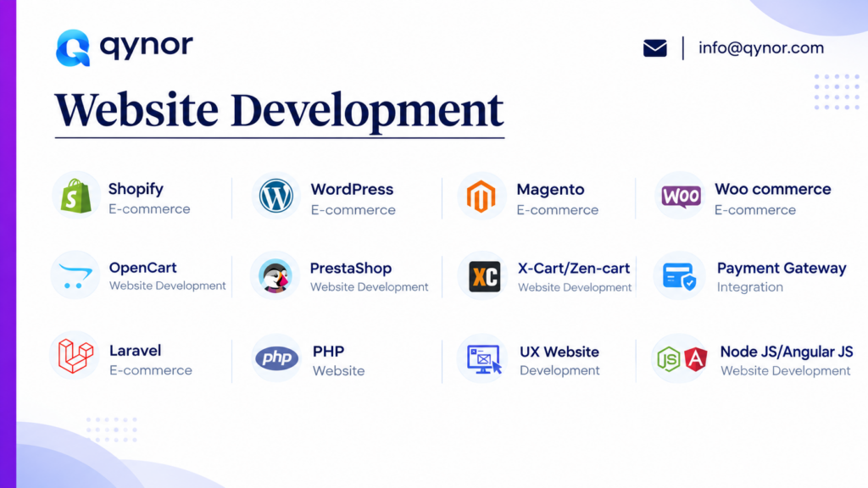
Task: Click the Node JS hexagon icon
Action: coord(668,359)
